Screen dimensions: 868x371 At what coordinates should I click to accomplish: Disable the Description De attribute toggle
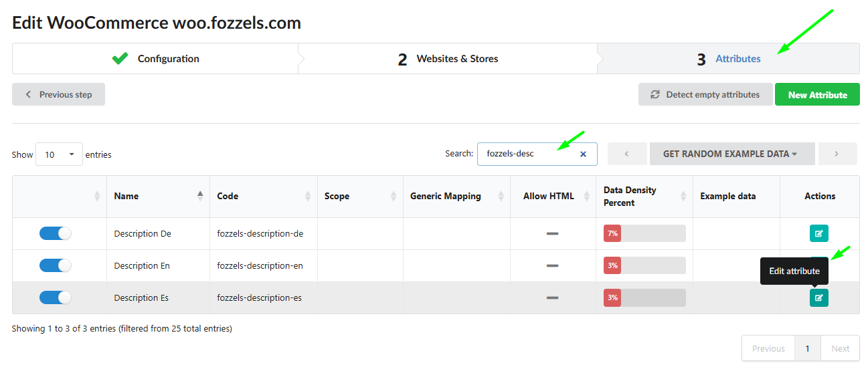pos(55,233)
